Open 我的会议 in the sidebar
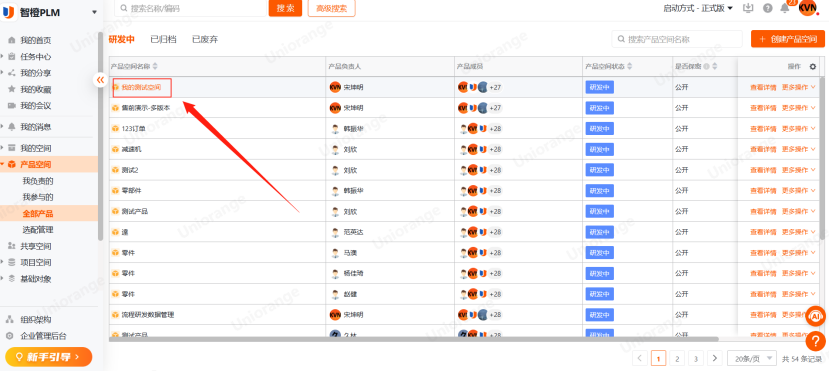 pos(35,106)
